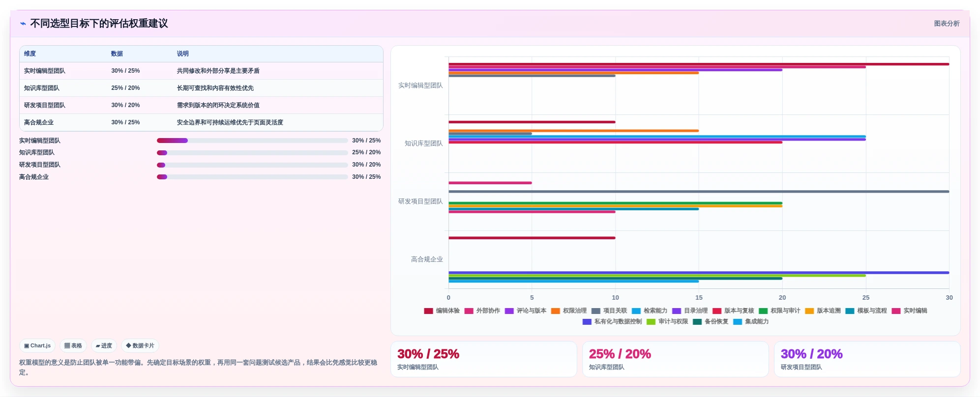Image resolution: width=980 pixels, height=397 pixels.
Task: Open the 30% / 25% 实时编辑型团队 data card
Action: [x=484, y=359]
